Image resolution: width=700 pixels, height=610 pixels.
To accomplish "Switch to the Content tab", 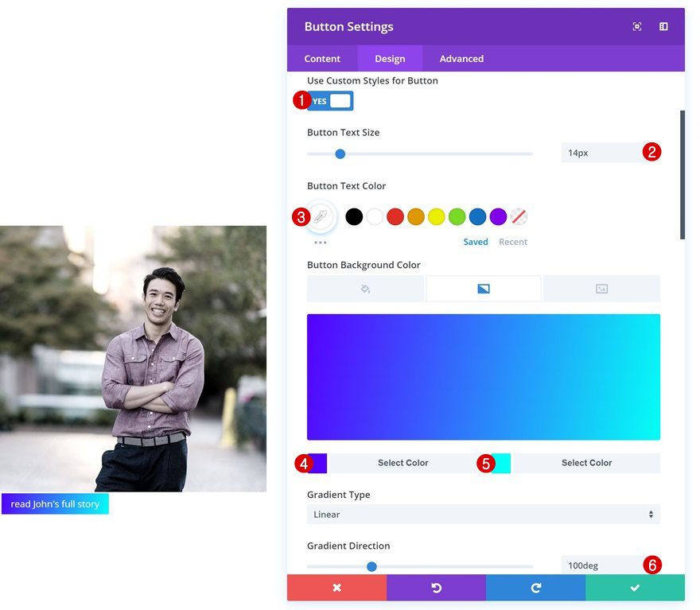I will click(x=322, y=58).
